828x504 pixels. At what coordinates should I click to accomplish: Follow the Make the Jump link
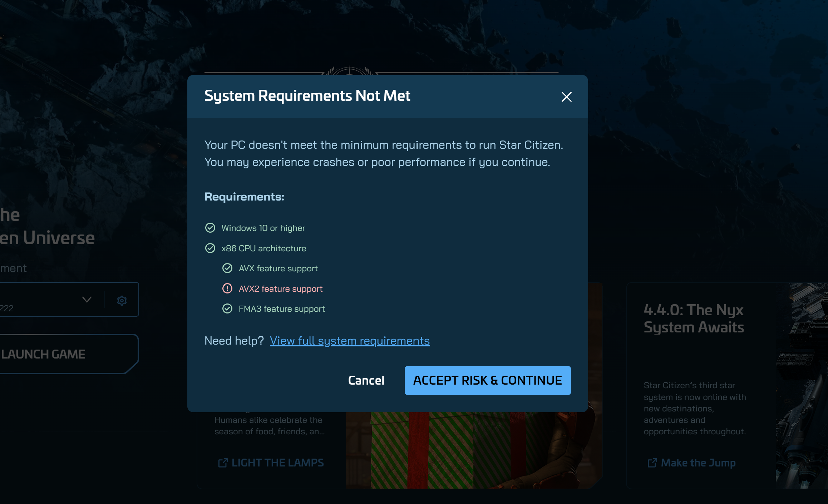(x=698, y=463)
